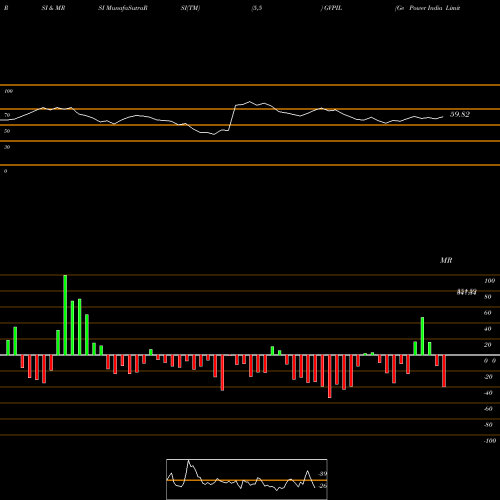Click the tallest green bar in MR histogram

click(65, 315)
